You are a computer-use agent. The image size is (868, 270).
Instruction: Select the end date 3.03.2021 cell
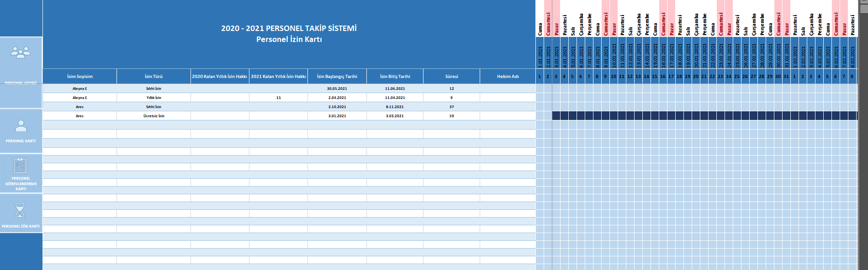[x=395, y=116]
